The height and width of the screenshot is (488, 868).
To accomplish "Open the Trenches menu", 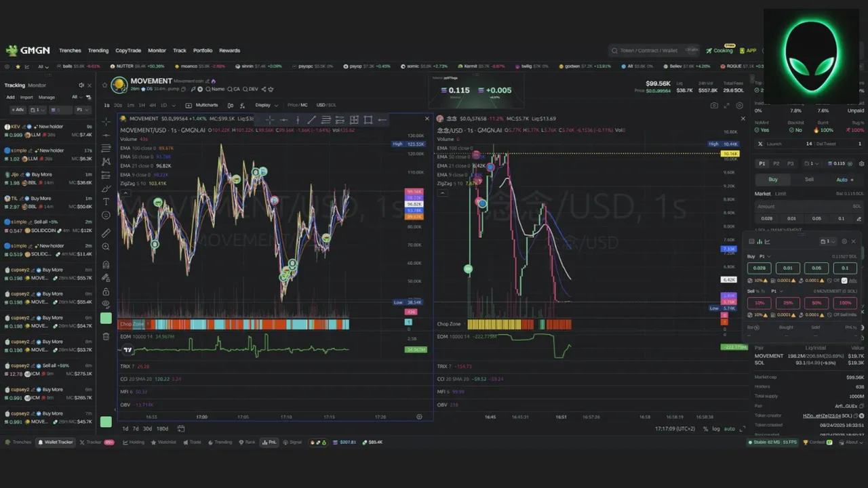I will point(70,50).
